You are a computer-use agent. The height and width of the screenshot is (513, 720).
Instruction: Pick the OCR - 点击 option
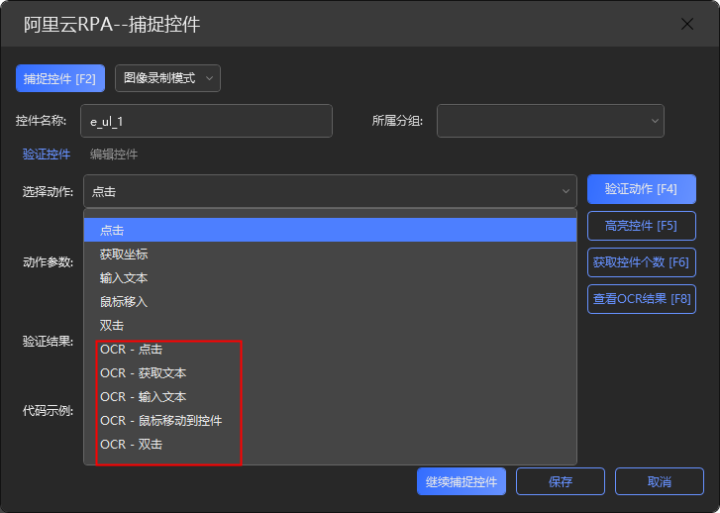[330, 350]
